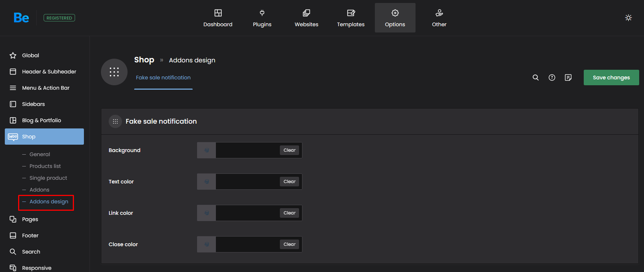This screenshot has width=644, height=272.
Task: Open the help question mark icon
Action: coord(552,78)
